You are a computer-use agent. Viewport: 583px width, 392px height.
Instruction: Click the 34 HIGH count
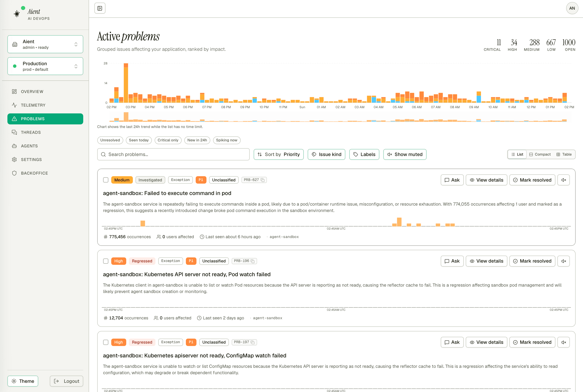pyautogui.click(x=512, y=45)
